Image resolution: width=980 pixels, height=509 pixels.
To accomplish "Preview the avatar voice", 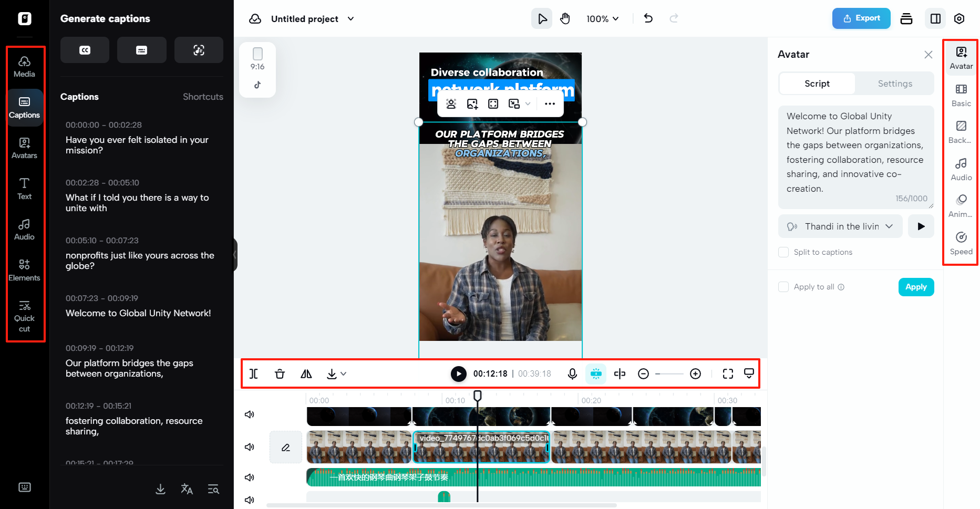I will point(921,226).
